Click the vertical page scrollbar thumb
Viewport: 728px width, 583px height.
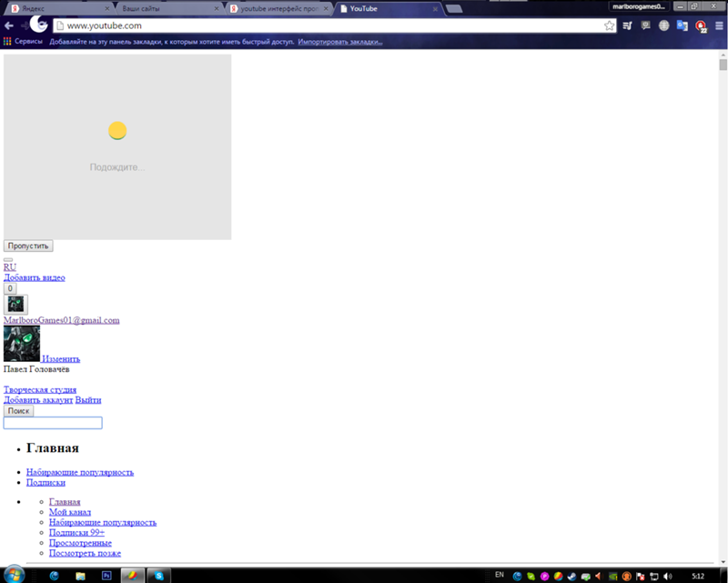click(x=723, y=65)
